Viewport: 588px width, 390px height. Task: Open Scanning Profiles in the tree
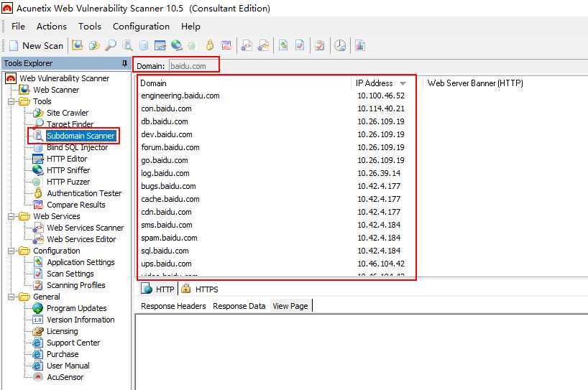coord(75,285)
